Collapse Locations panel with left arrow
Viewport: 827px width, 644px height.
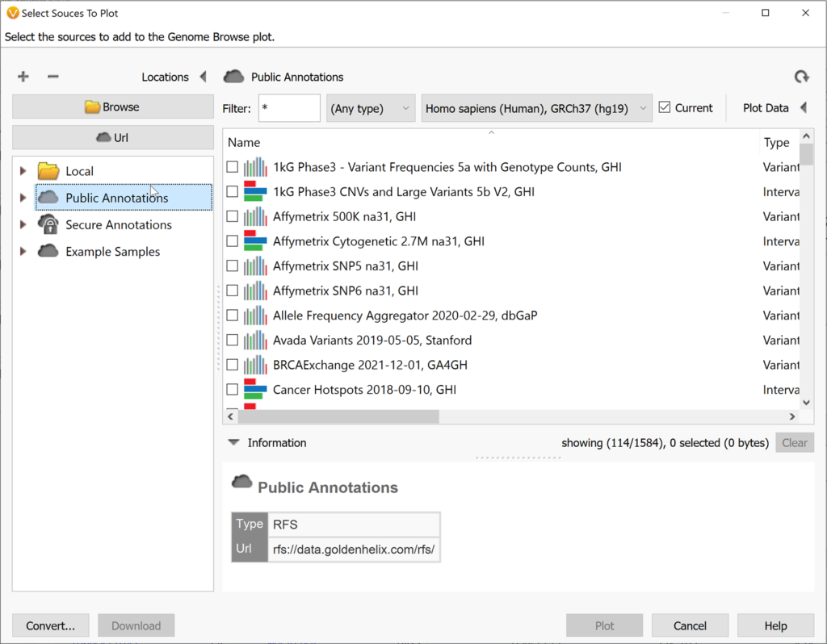(x=203, y=77)
